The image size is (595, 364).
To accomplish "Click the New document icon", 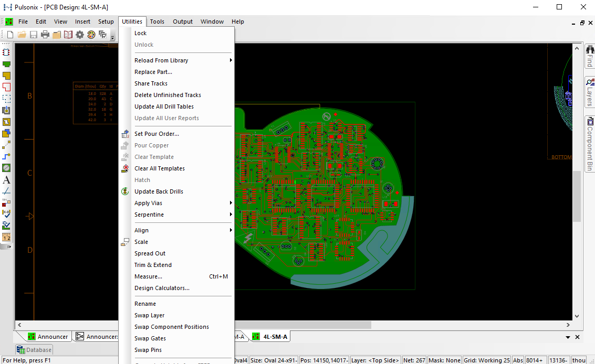I will (11, 35).
